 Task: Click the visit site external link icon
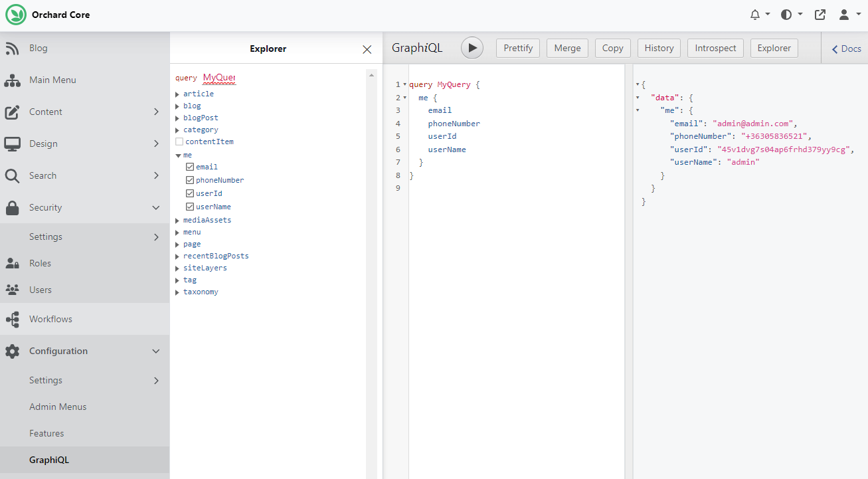[820, 15]
